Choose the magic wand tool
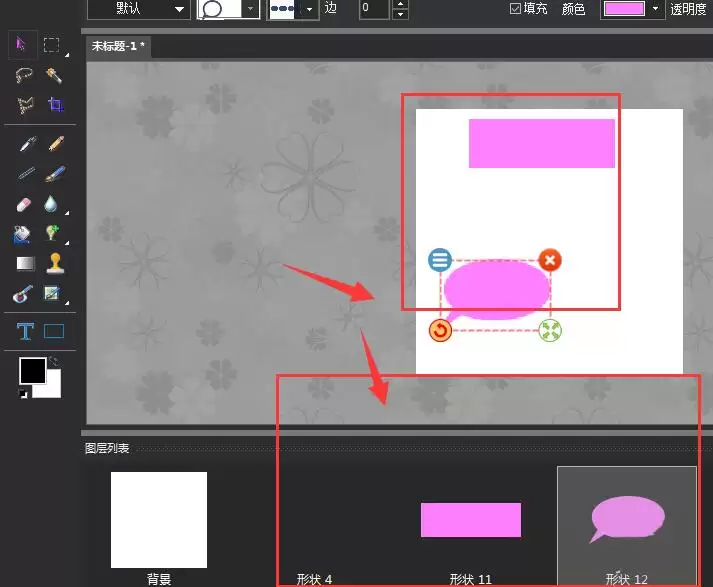Screen dimensions: 713x587 click(54, 75)
